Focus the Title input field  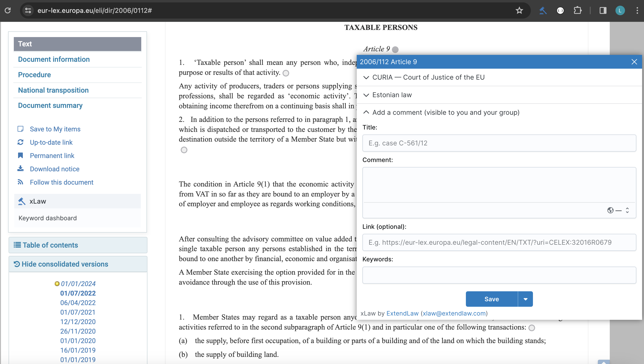pyautogui.click(x=499, y=143)
